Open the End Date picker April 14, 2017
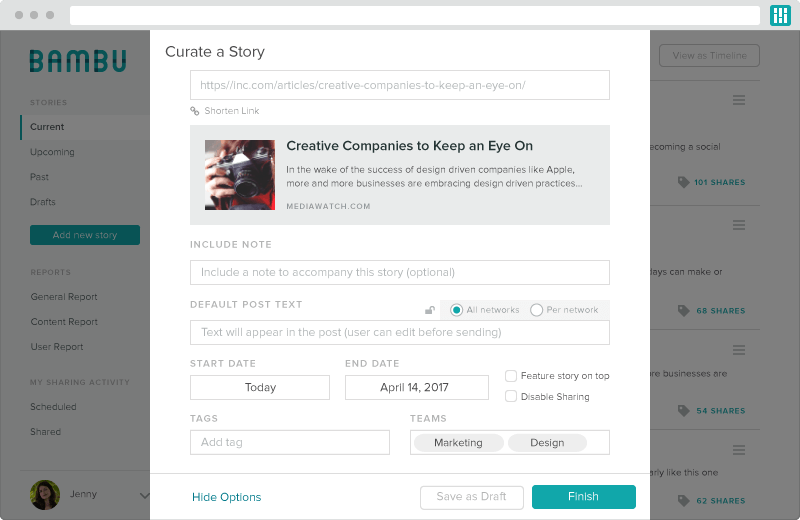 coord(417,388)
